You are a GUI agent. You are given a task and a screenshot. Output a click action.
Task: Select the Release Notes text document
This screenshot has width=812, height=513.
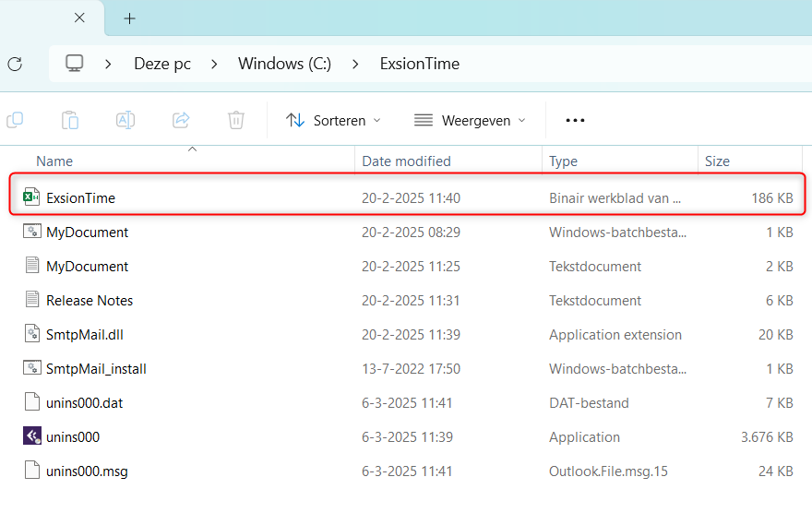pos(90,300)
